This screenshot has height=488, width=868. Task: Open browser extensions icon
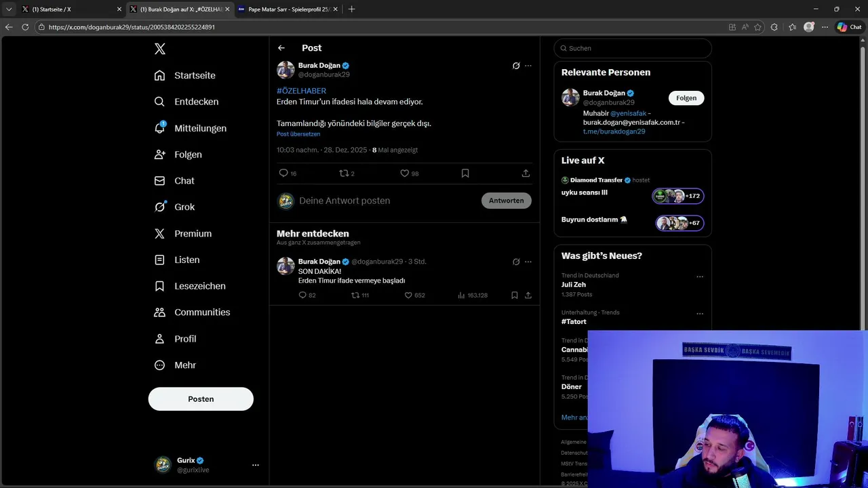(774, 27)
